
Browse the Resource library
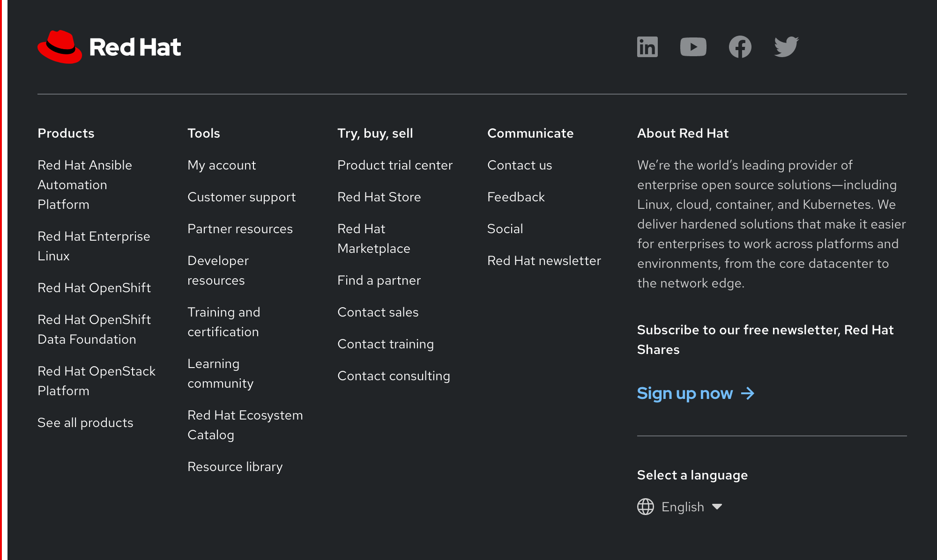pyautogui.click(x=235, y=466)
